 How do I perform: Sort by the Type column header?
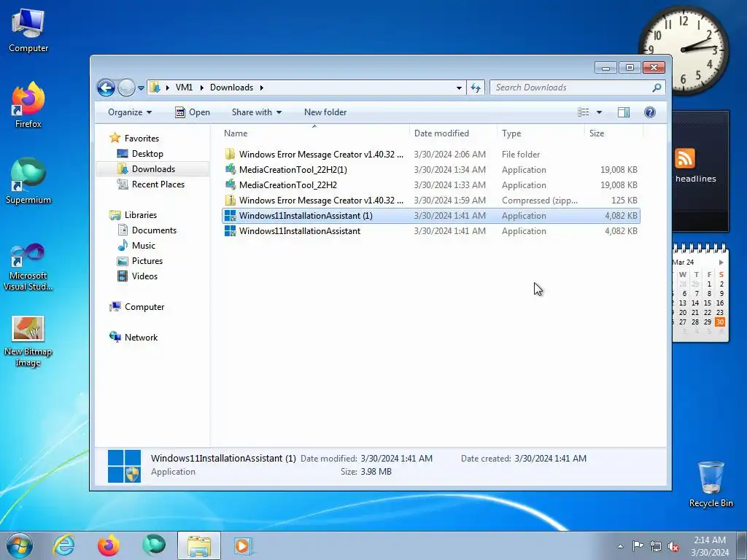541,133
